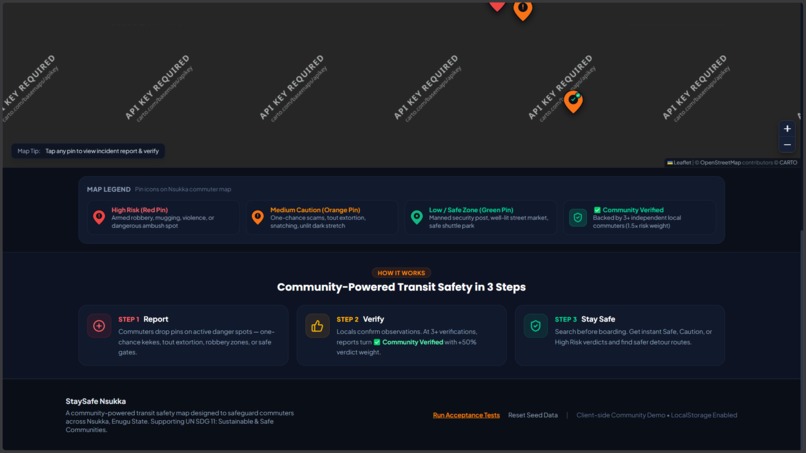Click the green Safe Zone legend pin icon
806x453 pixels.
coord(416,218)
